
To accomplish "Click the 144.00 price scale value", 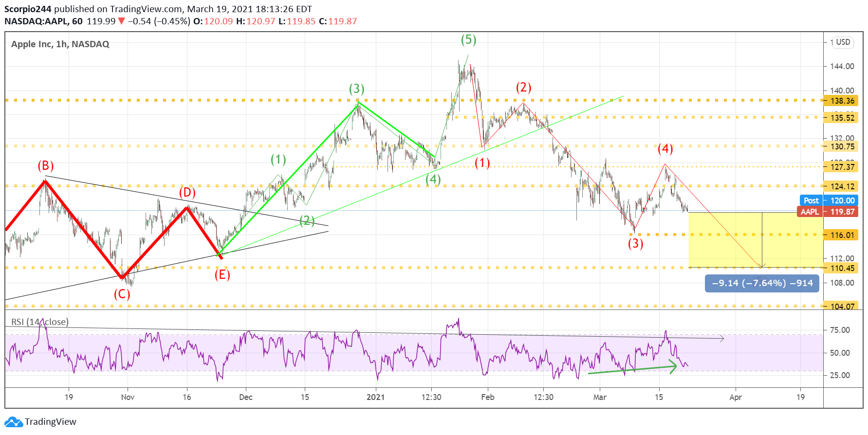I will coord(842,66).
